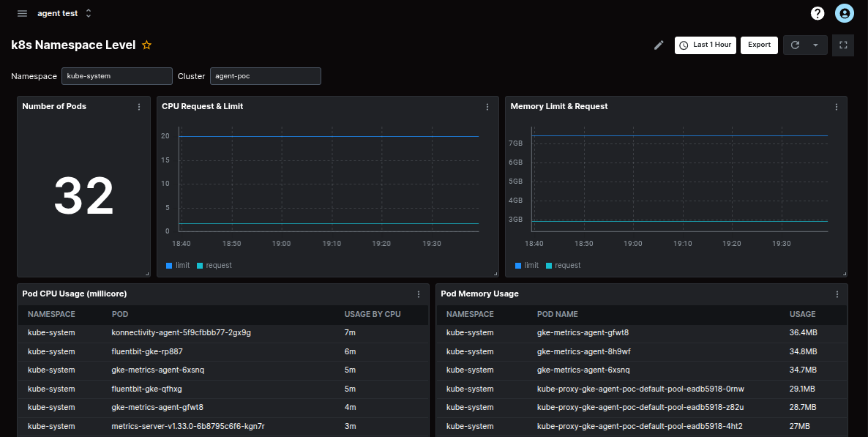The image size is (868, 437).
Task: Open the navigation hamburger menu
Action: [22, 12]
